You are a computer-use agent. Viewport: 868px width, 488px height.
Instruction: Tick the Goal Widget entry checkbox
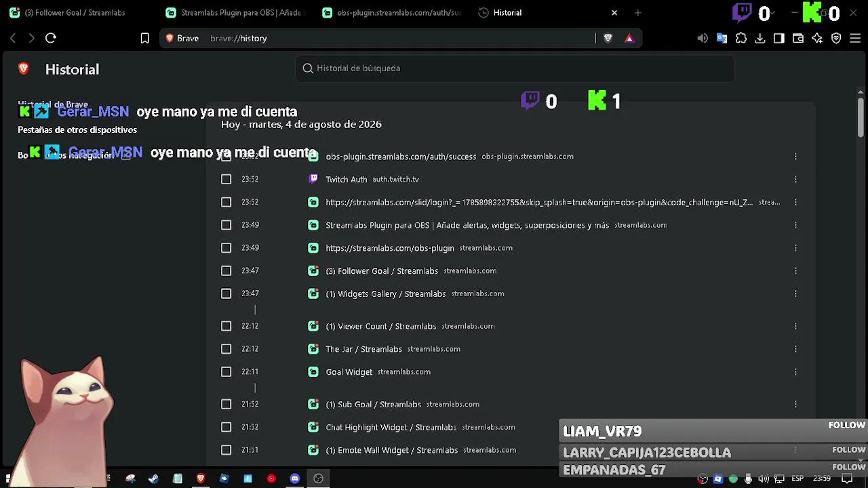226,372
